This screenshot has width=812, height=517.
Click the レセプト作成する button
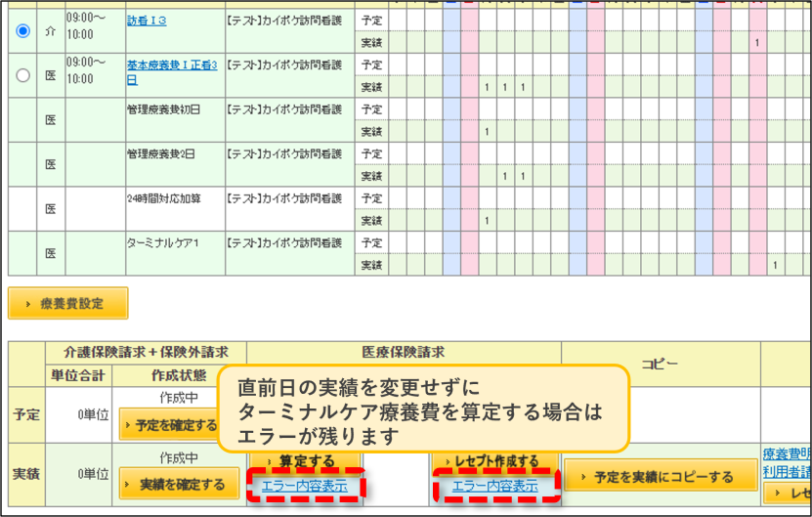pyautogui.click(x=494, y=460)
